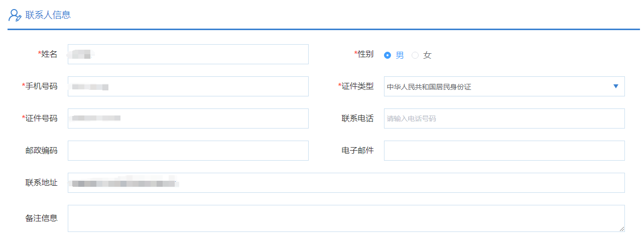Image resolution: width=644 pixels, height=238 pixels.
Task: Click the 联系人信息 section title
Action: [48, 15]
